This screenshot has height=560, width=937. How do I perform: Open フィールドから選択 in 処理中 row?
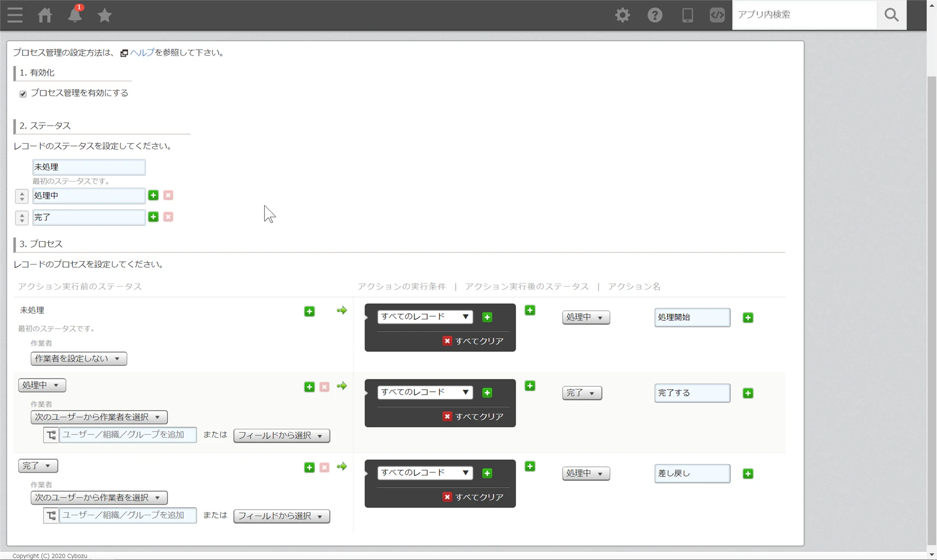click(x=282, y=435)
